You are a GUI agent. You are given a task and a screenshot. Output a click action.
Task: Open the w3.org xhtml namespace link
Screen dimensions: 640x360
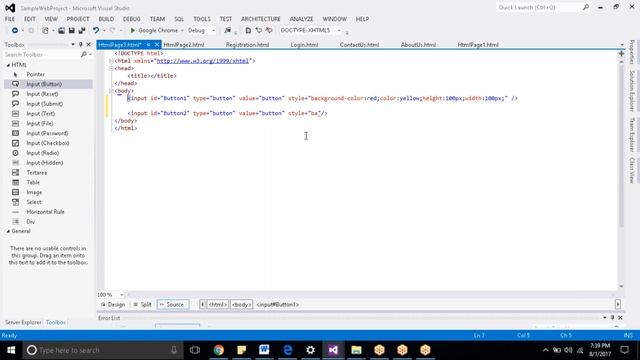pyautogui.click(x=203, y=61)
